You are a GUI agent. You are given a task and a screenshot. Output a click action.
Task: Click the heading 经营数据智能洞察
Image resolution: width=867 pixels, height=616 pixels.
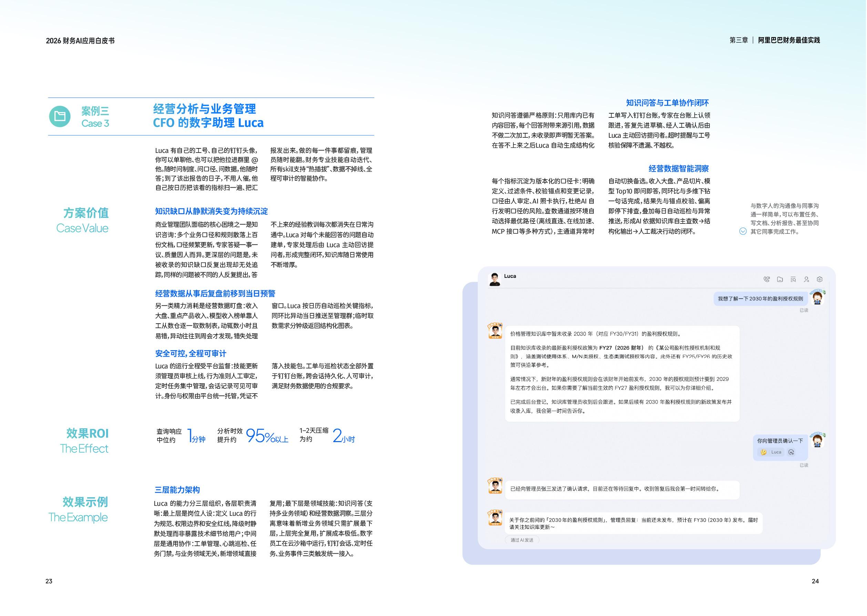point(679,168)
